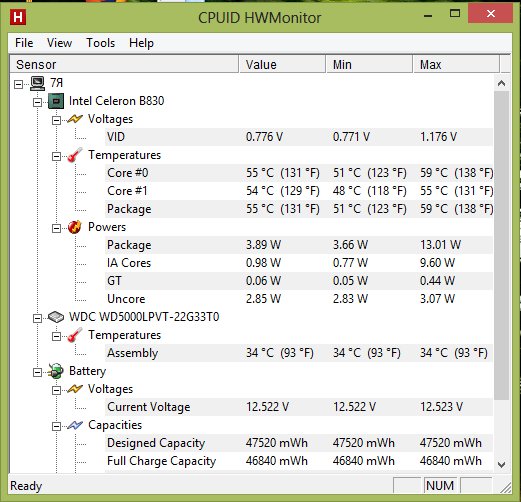The width and height of the screenshot is (521, 502).
Task: Select the Full Charge Capacity row
Action: point(299,461)
